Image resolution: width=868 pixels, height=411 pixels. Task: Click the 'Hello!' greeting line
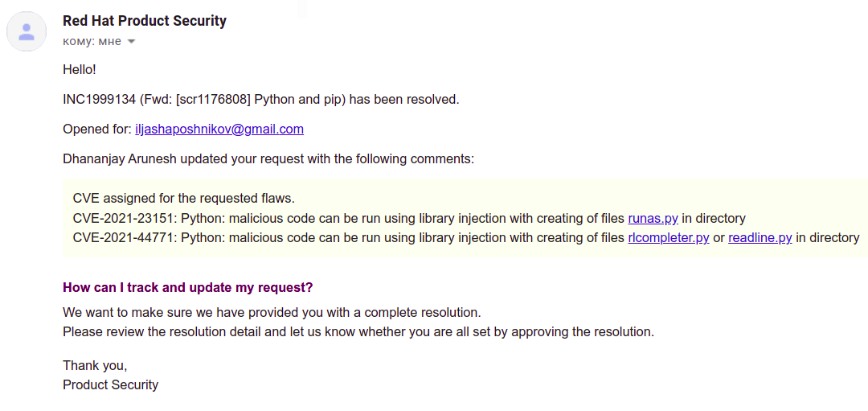(80, 70)
